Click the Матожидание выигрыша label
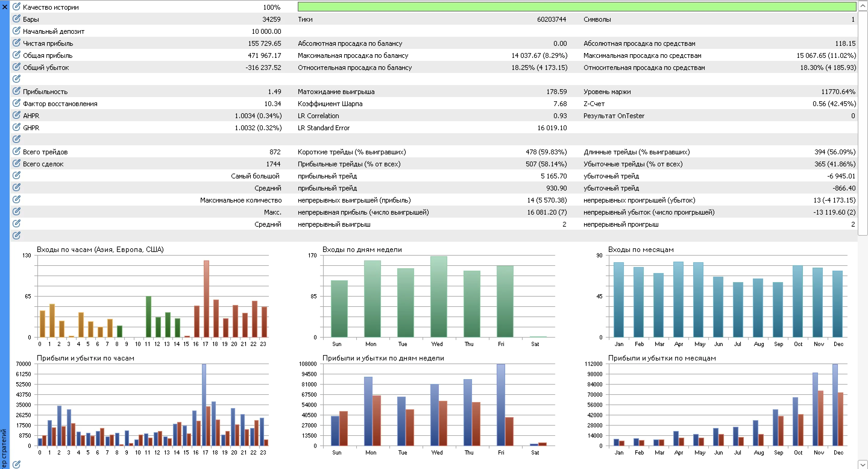 [x=336, y=92]
